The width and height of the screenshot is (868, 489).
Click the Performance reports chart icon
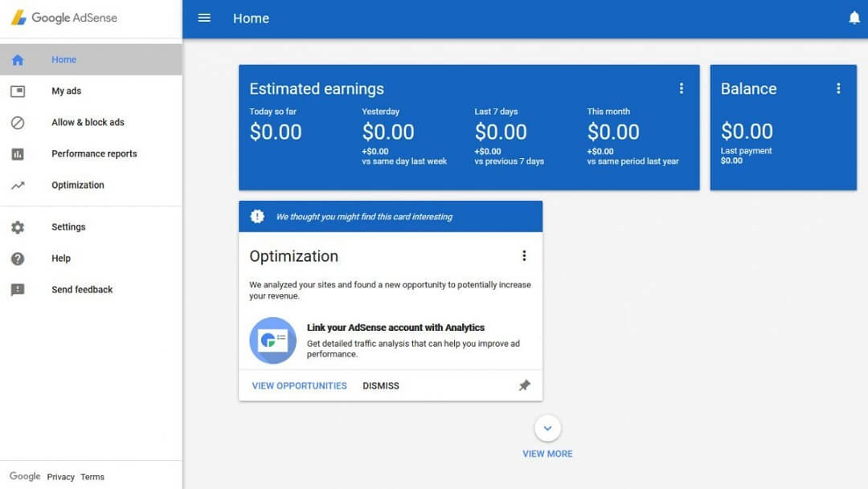pyautogui.click(x=18, y=154)
